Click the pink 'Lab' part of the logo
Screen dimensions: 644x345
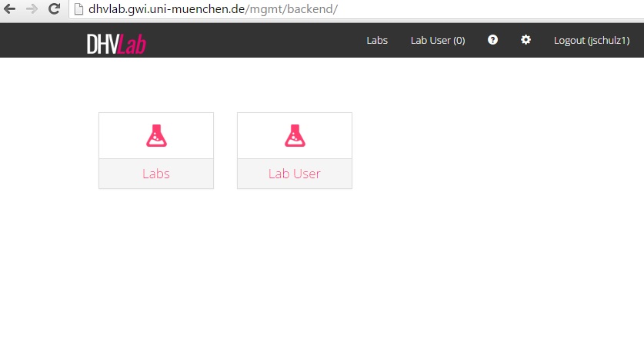[x=132, y=45]
